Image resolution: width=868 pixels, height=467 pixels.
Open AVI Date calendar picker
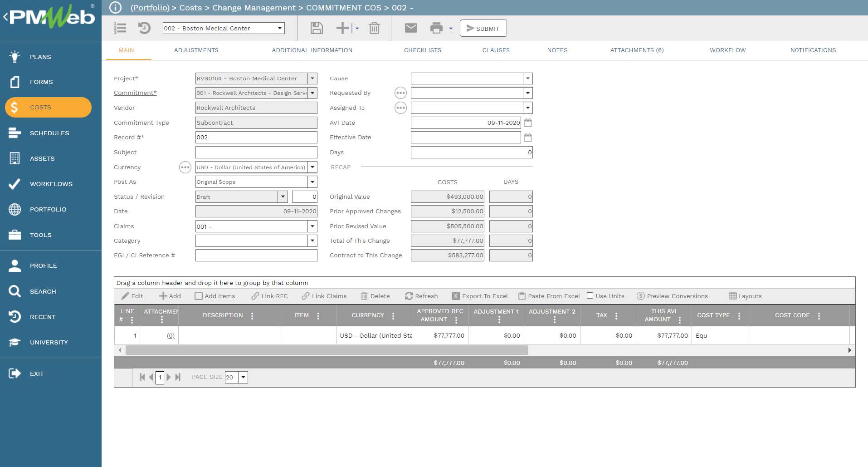point(528,123)
